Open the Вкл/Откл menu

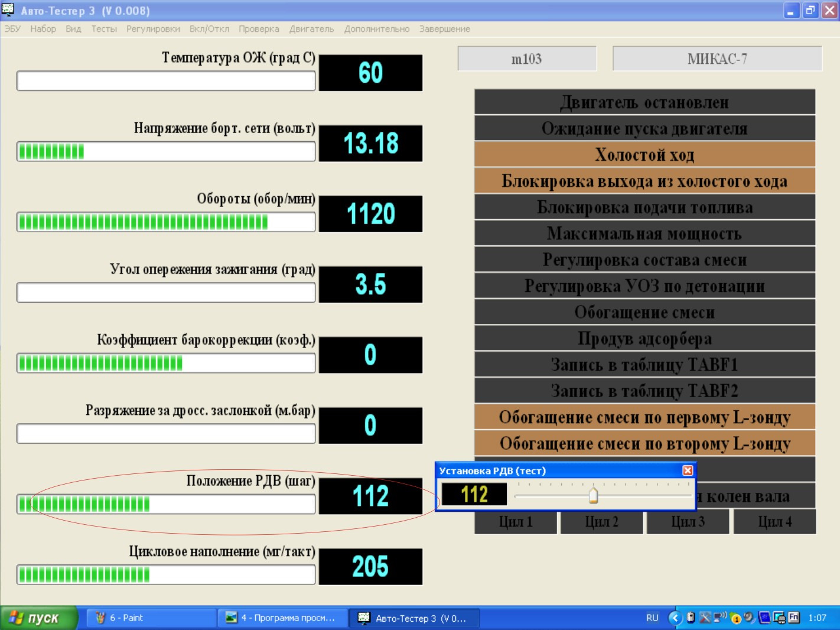(209, 29)
